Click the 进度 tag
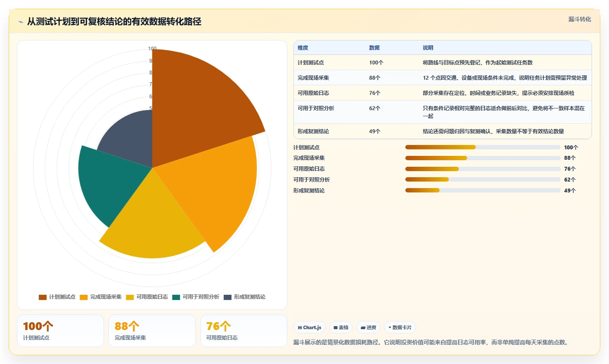The image size is (609, 364). coord(368,327)
